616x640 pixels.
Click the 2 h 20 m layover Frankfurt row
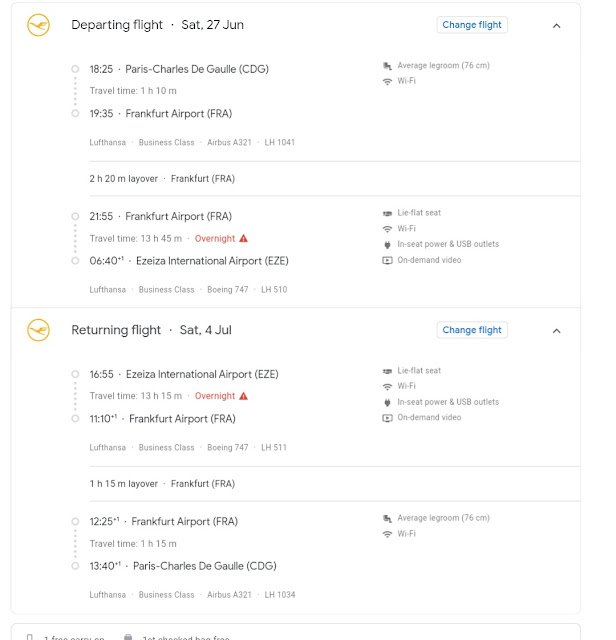[335, 179]
